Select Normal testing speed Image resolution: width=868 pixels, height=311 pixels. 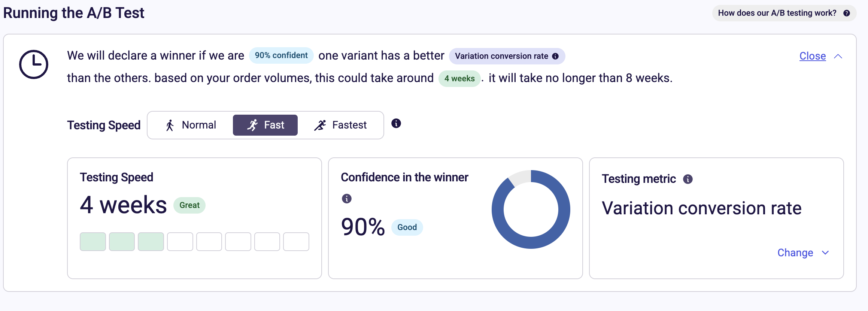tap(191, 125)
